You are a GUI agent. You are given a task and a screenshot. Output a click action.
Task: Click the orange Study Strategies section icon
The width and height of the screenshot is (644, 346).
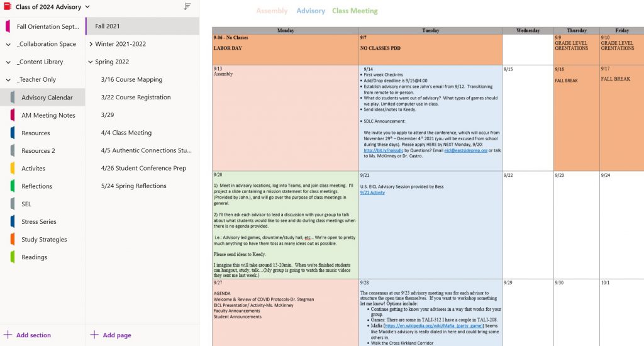click(13, 239)
